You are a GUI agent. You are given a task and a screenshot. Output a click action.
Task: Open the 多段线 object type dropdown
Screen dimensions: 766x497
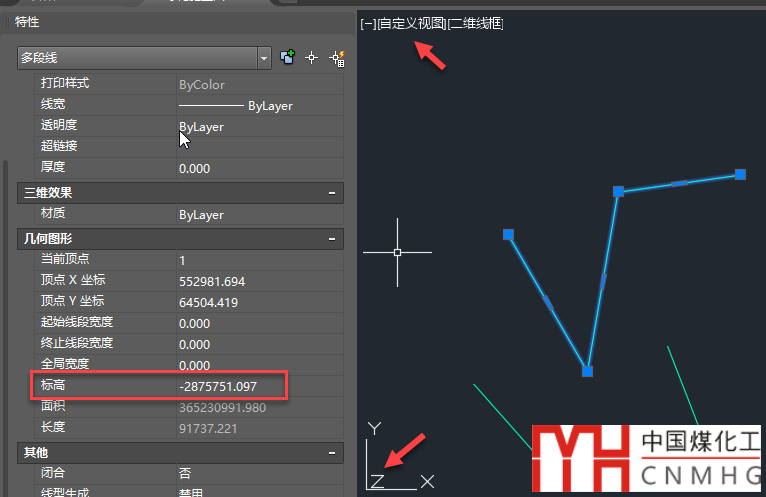[x=264, y=58]
